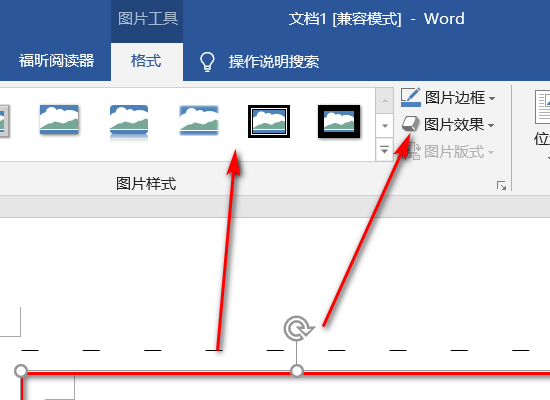This screenshot has height=400, width=550.
Task: Apply the soft edge rectangle picture style
Action: pyautogui.click(x=199, y=120)
